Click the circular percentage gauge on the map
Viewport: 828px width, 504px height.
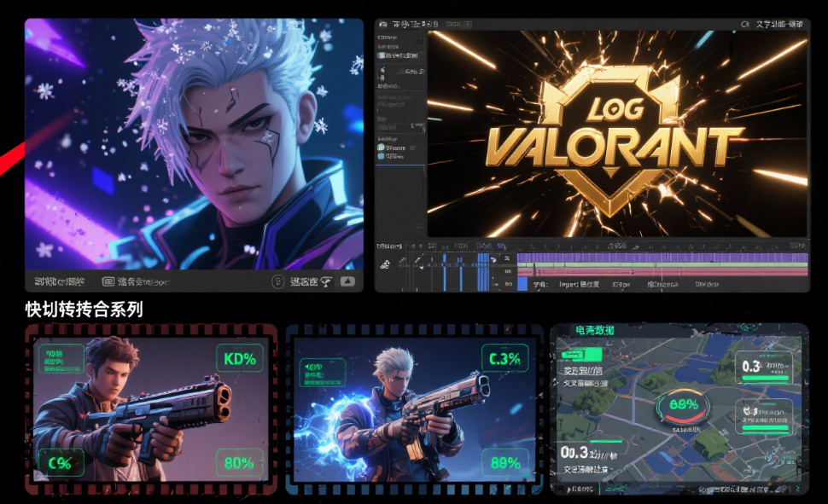[x=684, y=407]
